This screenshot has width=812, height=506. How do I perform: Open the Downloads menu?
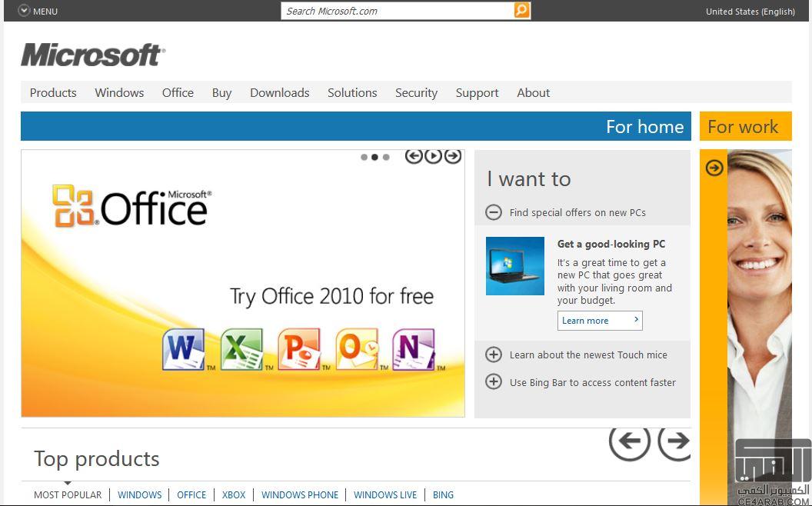coord(280,93)
